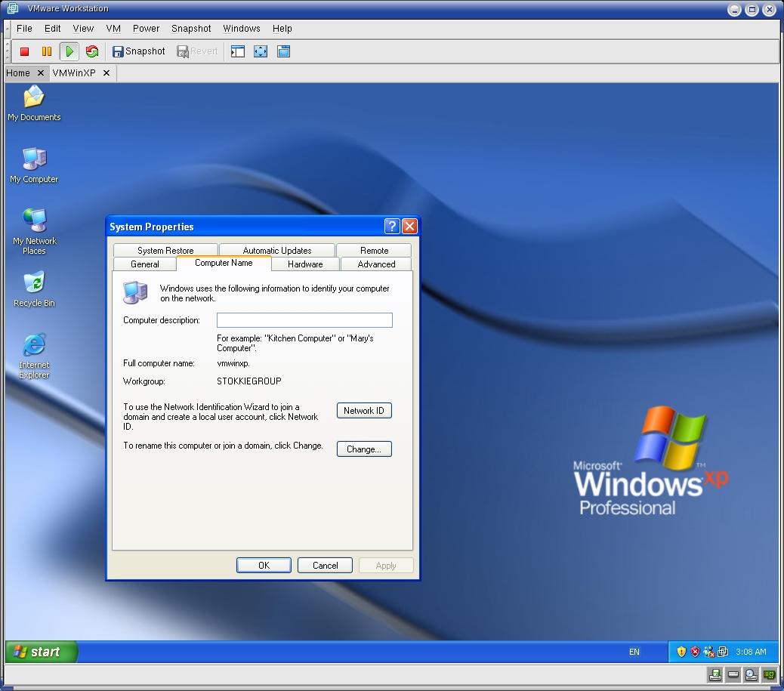784x691 pixels.
Task: Click the green Power On play button
Action: pos(69,51)
